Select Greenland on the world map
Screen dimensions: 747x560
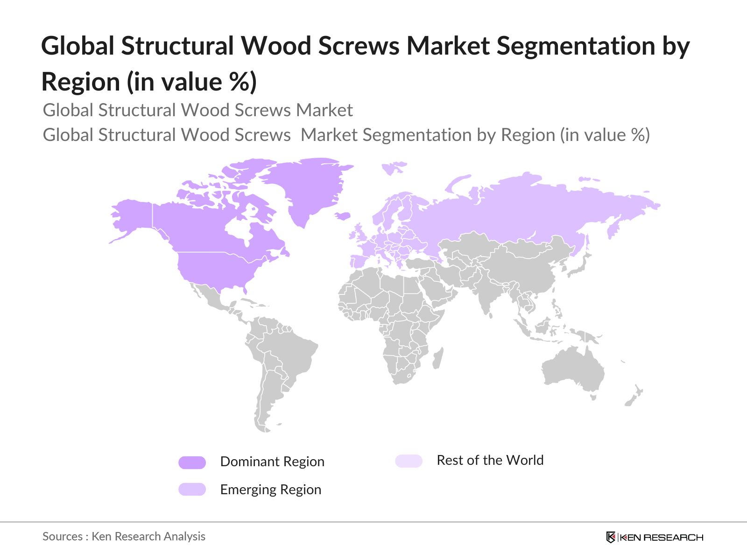[308, 187]
